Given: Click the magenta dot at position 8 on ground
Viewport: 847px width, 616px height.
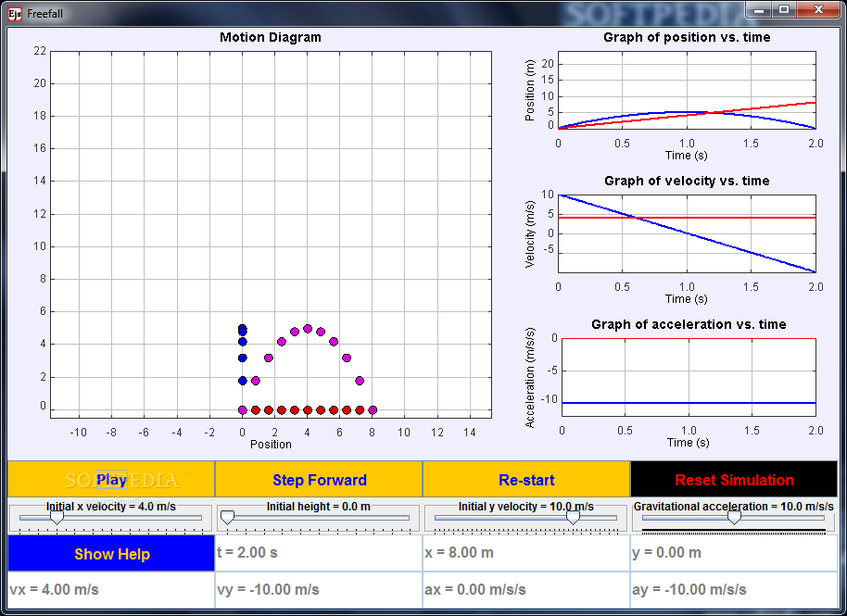Looking at the screenshot, I should tap(373, 410).
